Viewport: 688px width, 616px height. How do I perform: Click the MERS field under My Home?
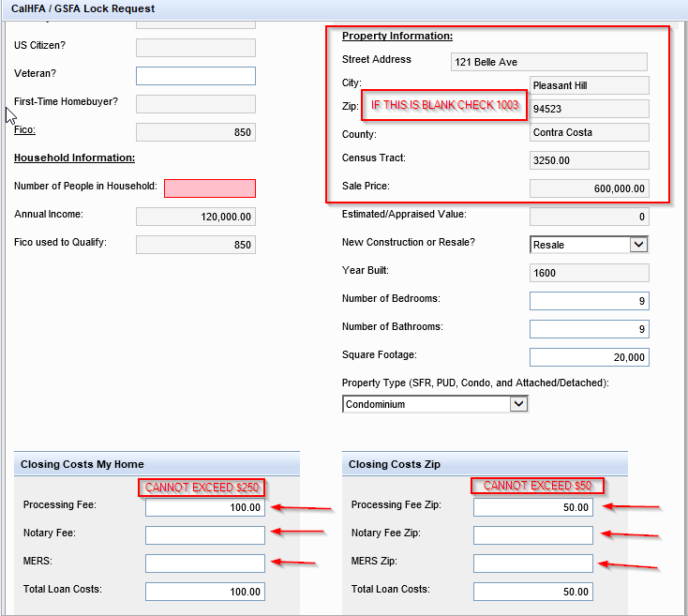205,563
